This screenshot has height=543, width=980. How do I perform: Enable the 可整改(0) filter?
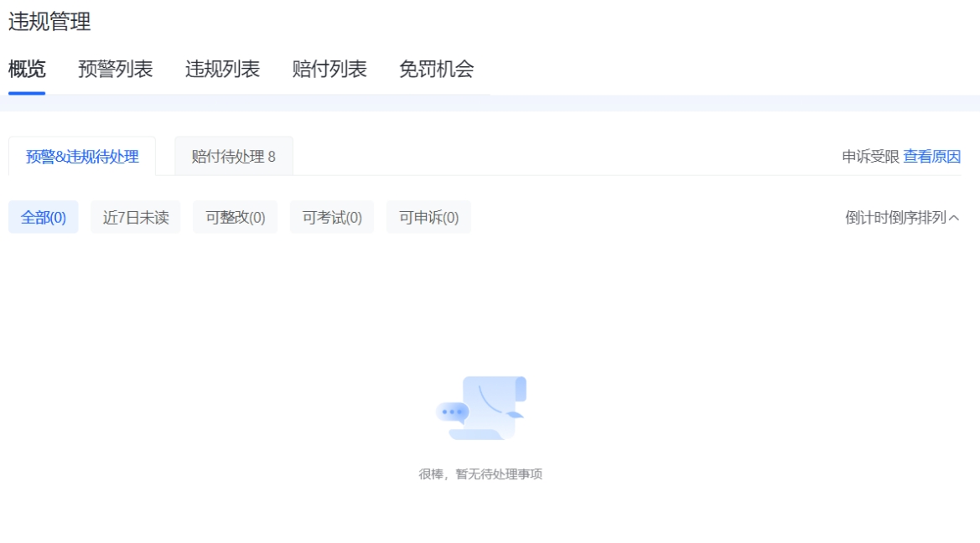pyautogui.click(x=235, y=218)
